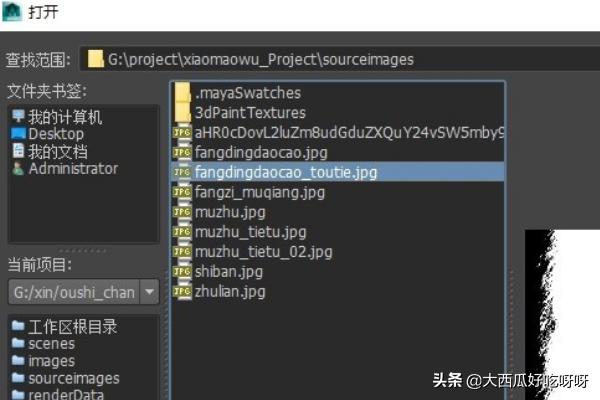Click the JPG icon beside fangdingdaocao_toutie.jpg

[x=182, y=173]
